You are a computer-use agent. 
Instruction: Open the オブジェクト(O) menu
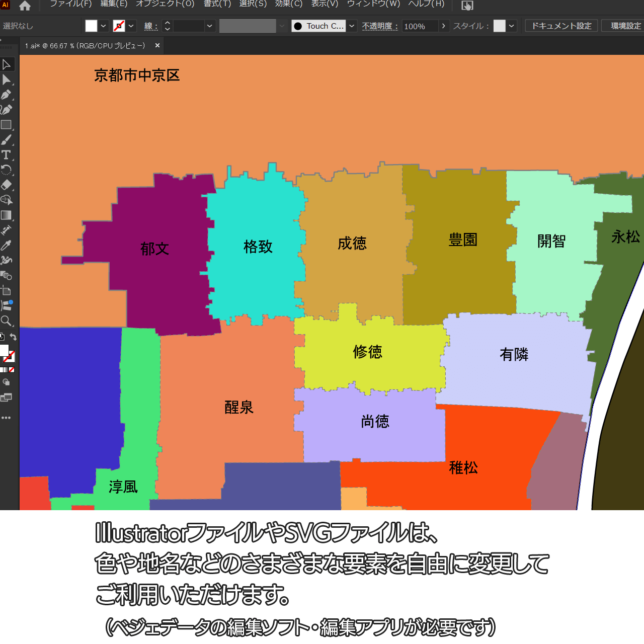coord(165,4)
